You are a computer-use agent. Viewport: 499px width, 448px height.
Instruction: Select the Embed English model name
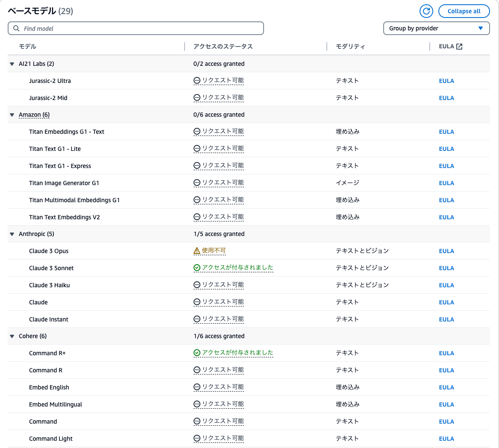pyautogui.click(x=49, y=387)
